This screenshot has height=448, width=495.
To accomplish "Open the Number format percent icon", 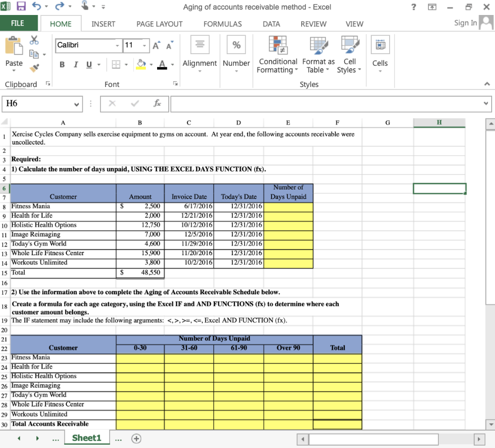I will pyautogui.click(x=236, y=45).
